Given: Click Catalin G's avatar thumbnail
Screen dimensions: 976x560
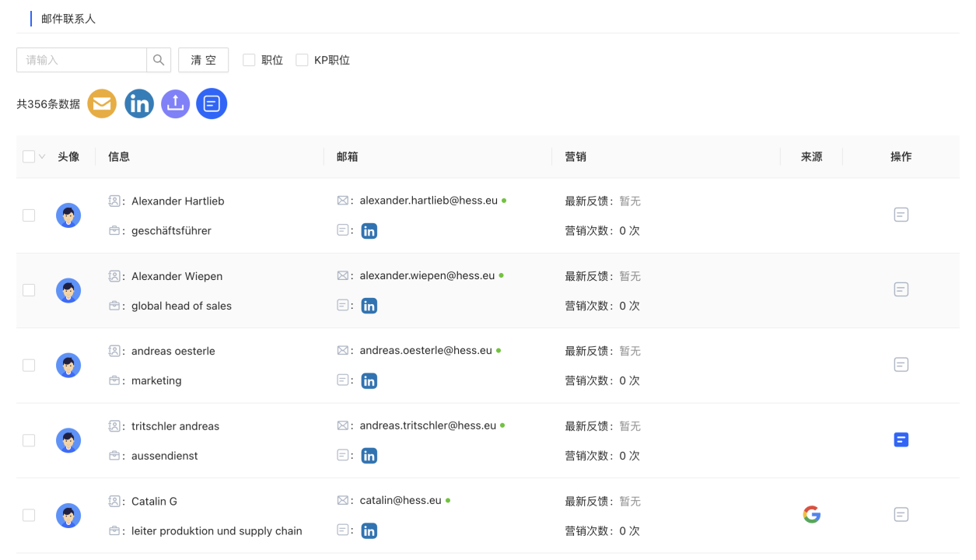Looking at the screenshot, I should tap(68, 515).
